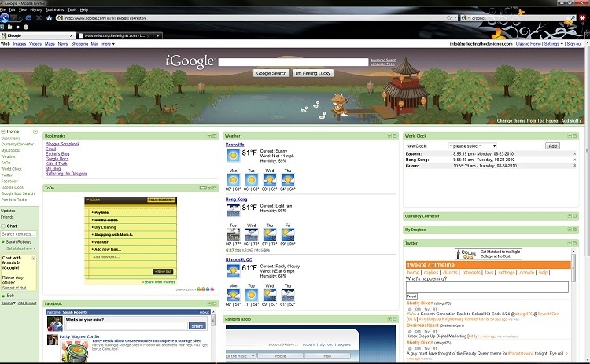Open the Firefox Home icon
This screenshot has height=364, width=590.
coord(50,17)
